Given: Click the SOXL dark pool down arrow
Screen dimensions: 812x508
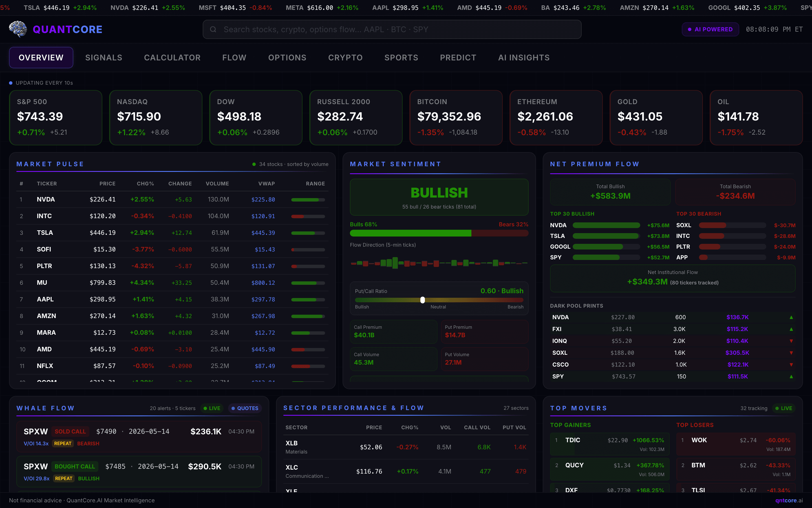Looking at the screenshot, I should click(x=791, y=353).
